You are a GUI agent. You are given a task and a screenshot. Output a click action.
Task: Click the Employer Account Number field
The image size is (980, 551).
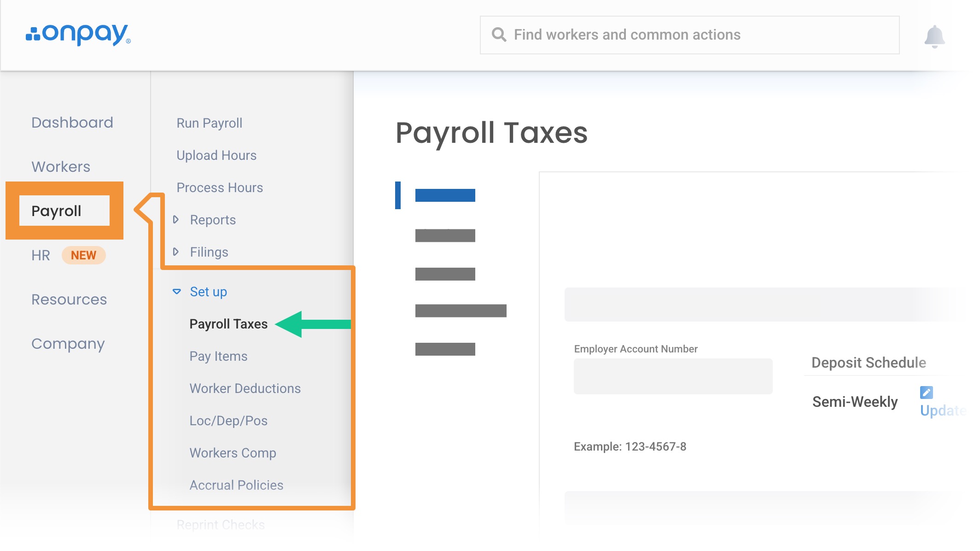tap(673, 376)
